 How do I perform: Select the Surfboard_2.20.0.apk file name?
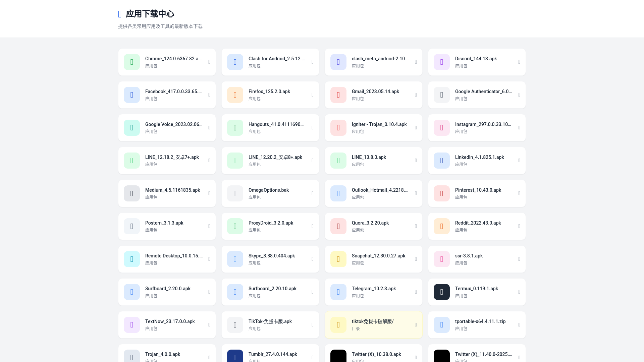[168, 289]
